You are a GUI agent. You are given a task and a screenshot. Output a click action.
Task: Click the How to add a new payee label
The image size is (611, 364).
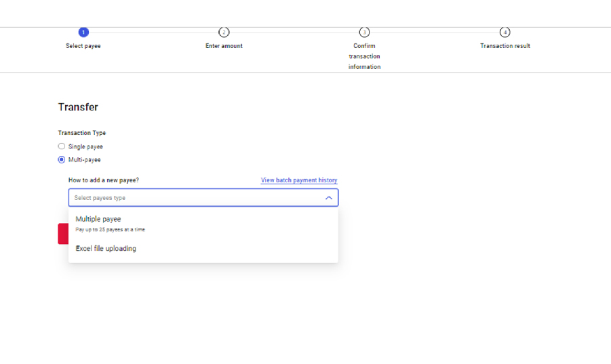104,180
